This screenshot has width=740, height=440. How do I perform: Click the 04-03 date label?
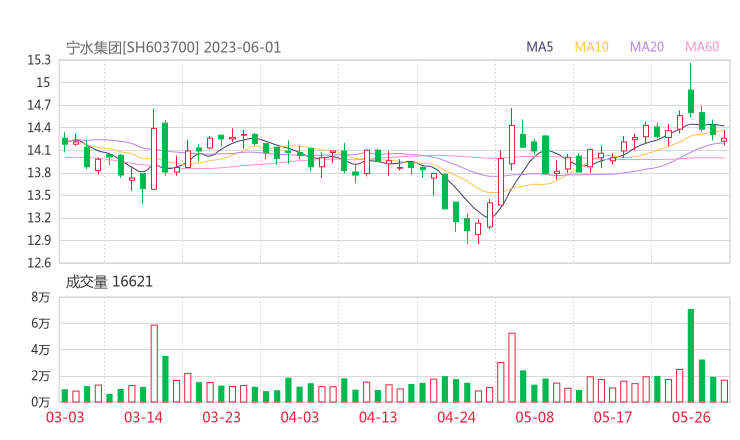[300, 417]
